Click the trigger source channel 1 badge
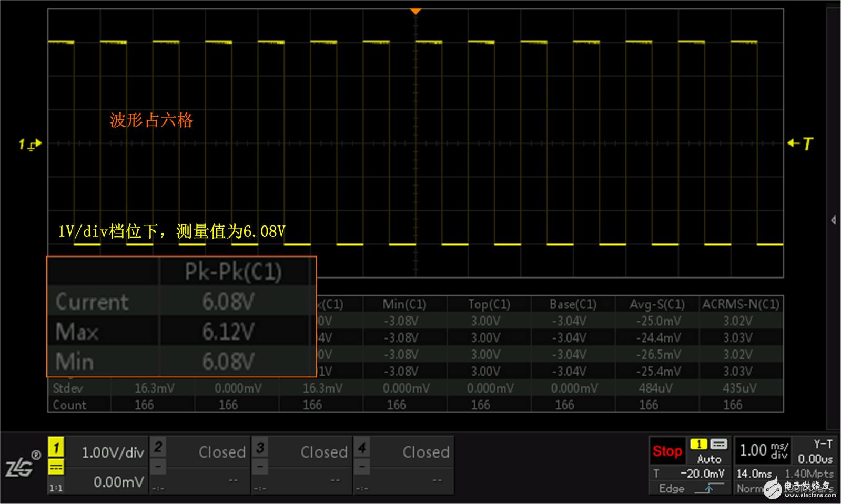Viewport: 841px width, 504px height. pos(698,444)
